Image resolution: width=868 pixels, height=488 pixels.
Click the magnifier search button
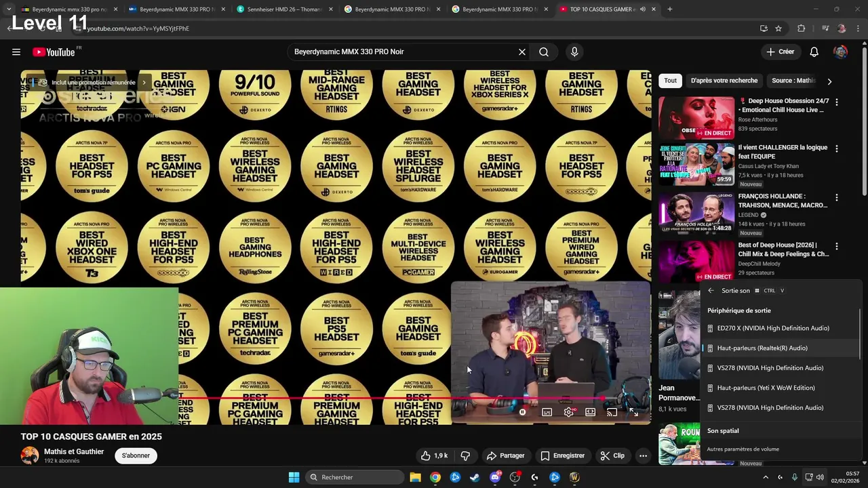[544, 52]
